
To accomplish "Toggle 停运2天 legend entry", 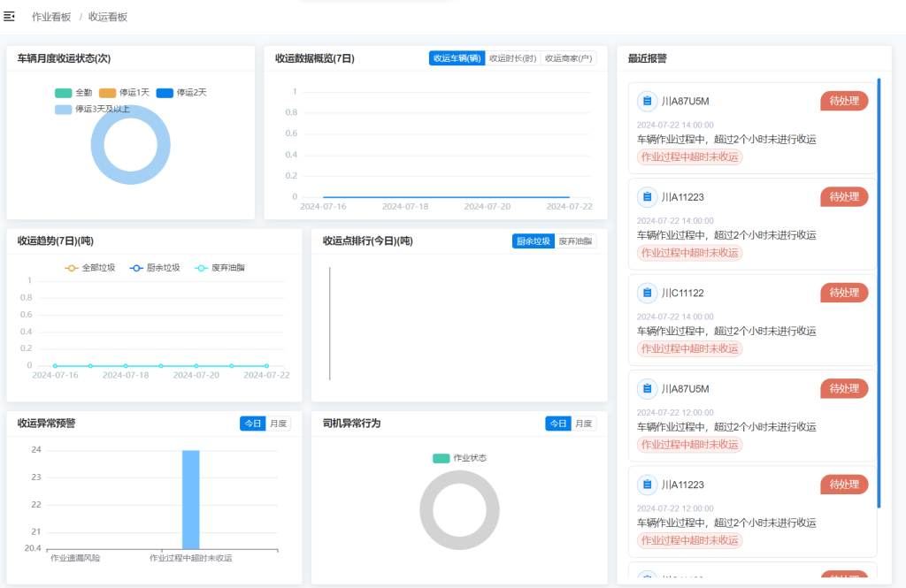I will (x=180, y=93).
